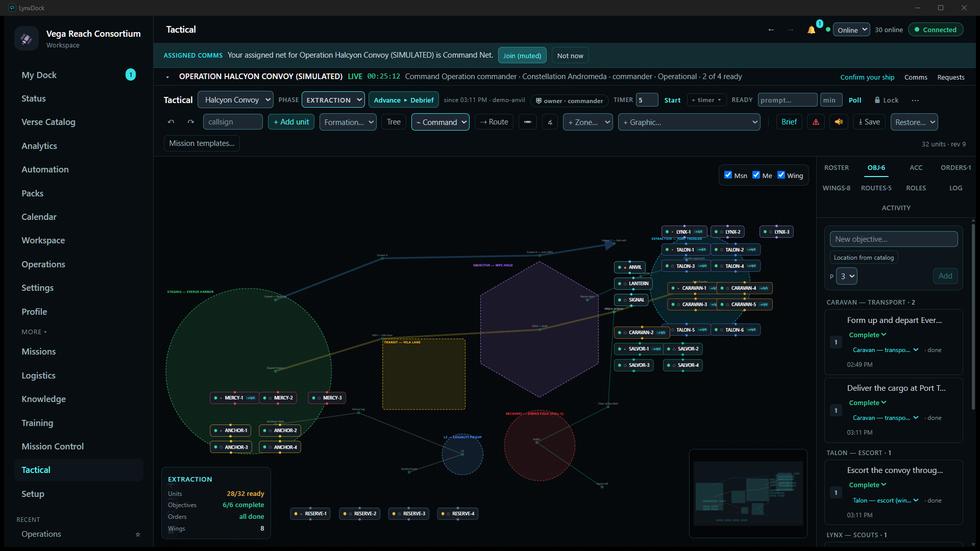980x551 pixels.
Task: Open the Formation dropdown
Action: coord(348,122)
